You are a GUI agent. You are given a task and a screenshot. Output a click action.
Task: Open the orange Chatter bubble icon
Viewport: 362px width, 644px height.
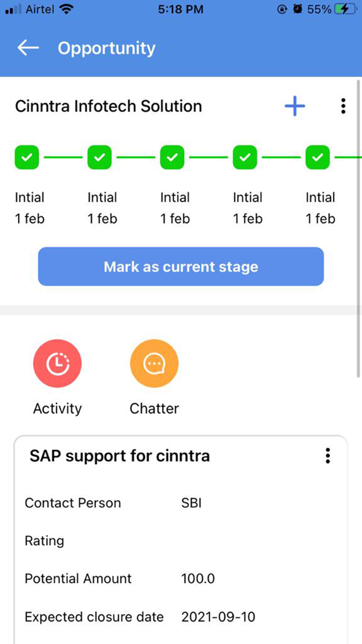154,363
